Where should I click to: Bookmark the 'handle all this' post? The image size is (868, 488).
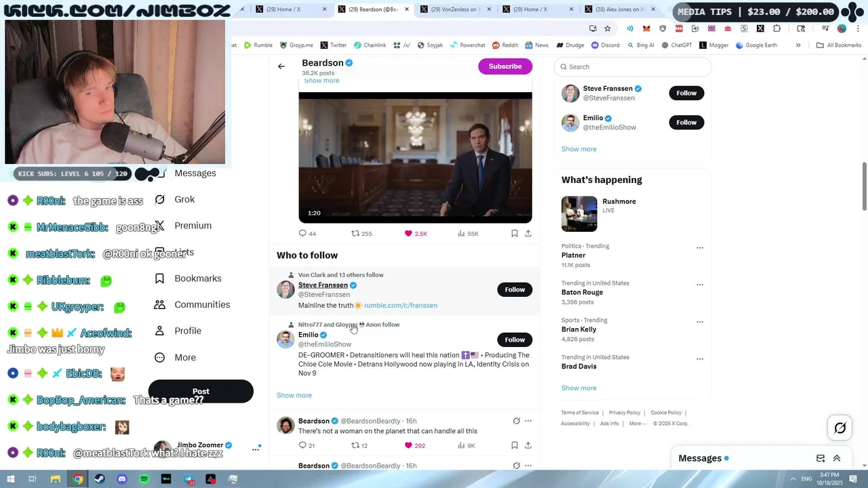point(514,445)
